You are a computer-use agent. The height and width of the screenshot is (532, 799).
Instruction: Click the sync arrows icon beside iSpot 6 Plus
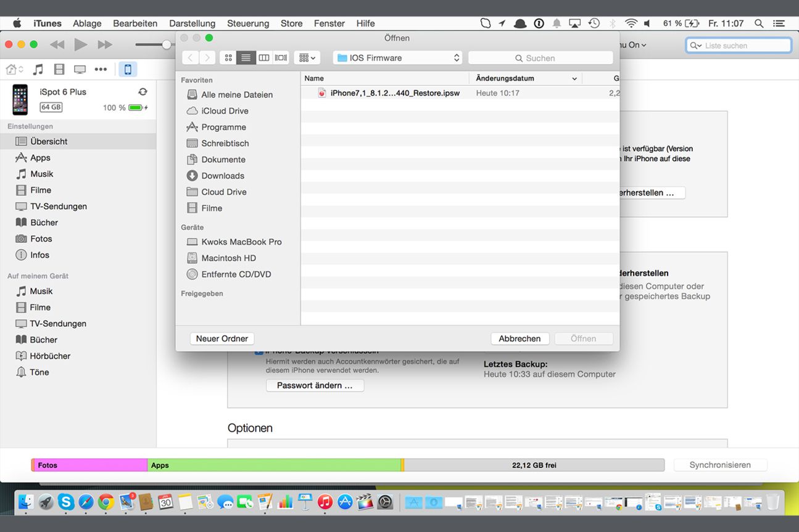click(x=143, y=92)
